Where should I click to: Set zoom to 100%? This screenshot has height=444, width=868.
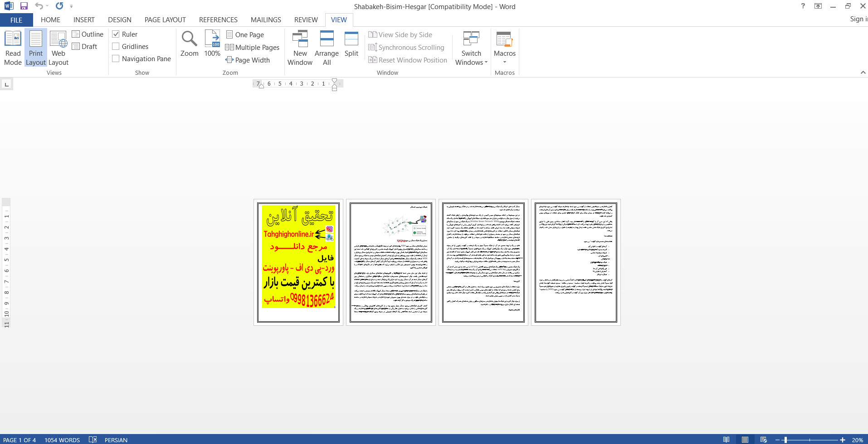tap(212, 44)
